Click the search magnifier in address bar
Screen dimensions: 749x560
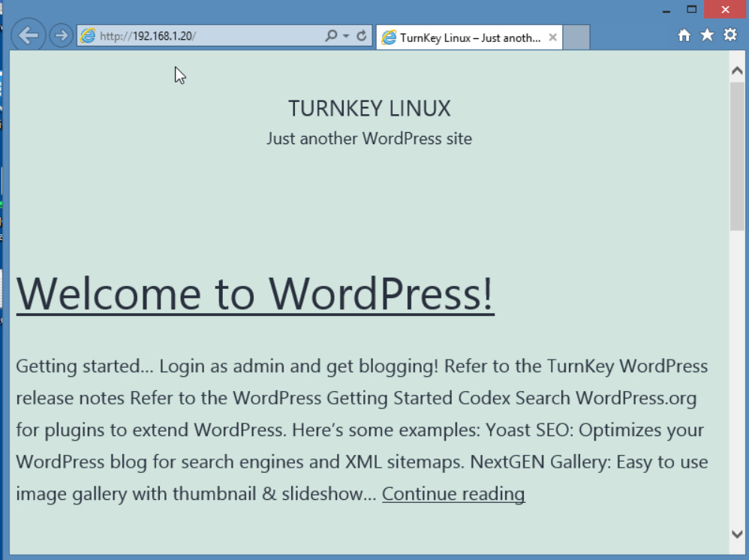tap(330, 35)
